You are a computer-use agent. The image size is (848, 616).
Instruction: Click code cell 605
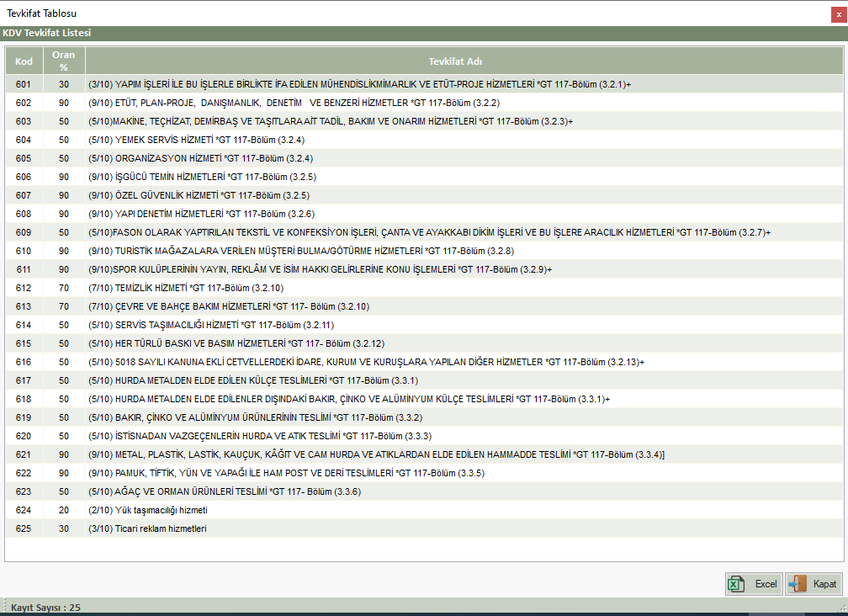coord(24,158)
